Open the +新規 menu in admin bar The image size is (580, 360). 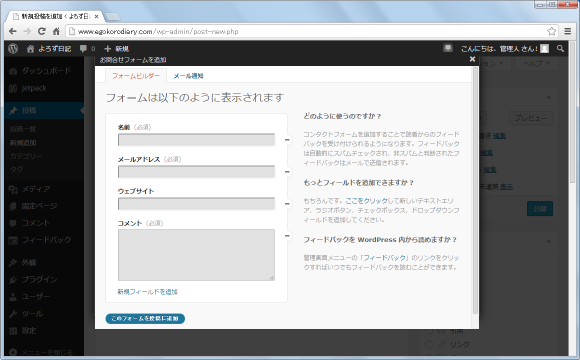tap(117, 48)
